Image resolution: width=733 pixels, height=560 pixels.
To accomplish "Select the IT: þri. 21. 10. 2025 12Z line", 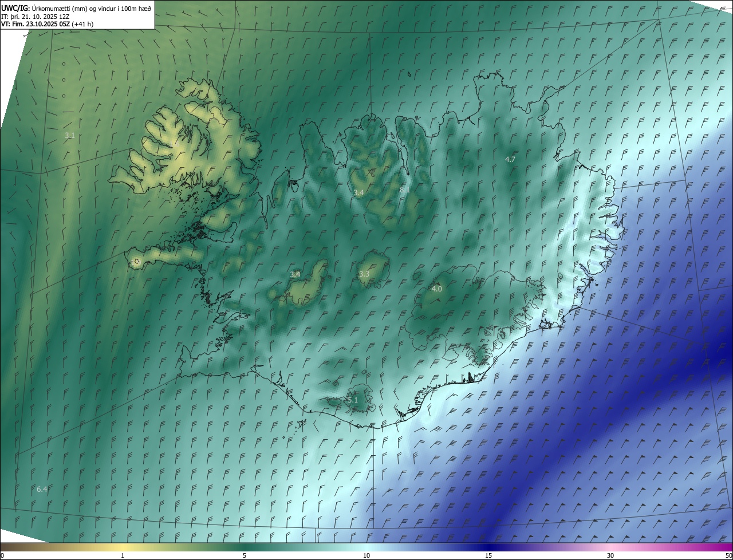I will pyautogui.click(x=35, y=16).
